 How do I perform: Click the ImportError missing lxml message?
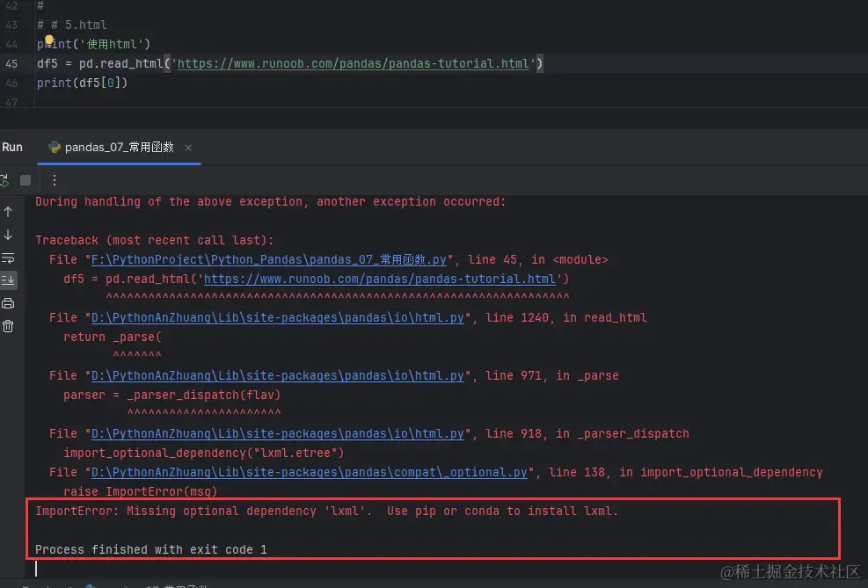tap(326, 512)
